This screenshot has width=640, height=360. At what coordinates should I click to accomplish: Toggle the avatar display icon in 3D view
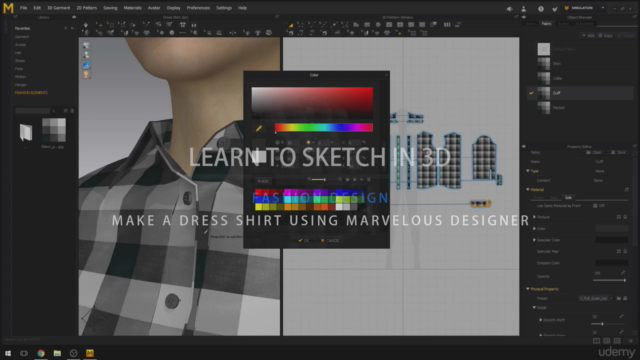[86, 55]
